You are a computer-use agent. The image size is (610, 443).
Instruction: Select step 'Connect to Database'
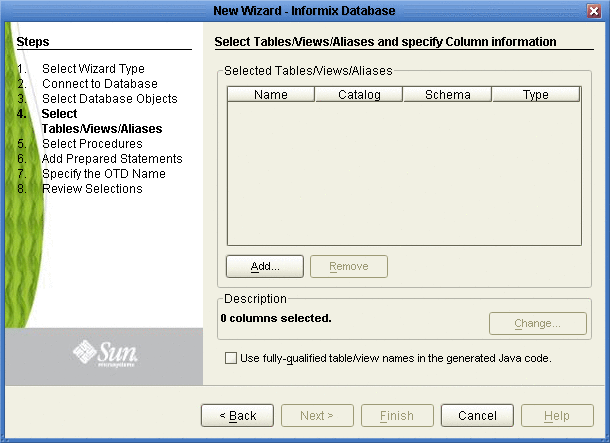100,84
